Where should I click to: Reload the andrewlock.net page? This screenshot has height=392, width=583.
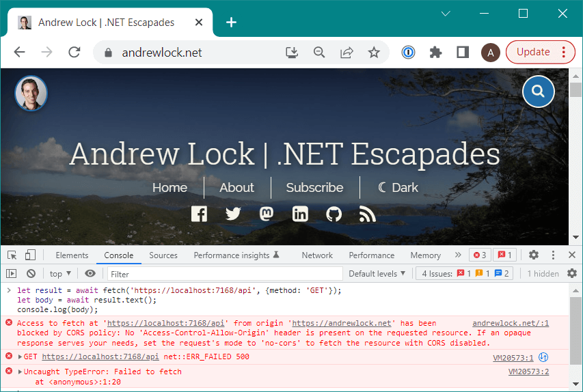point(74,52)
